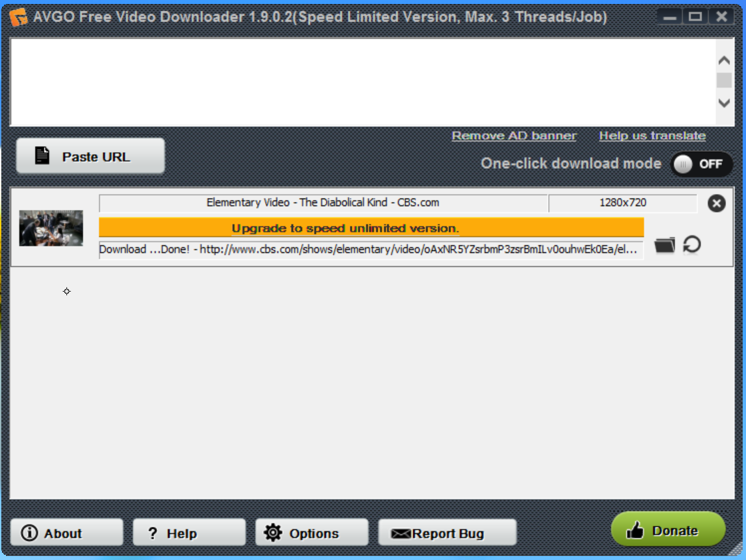Toggle One-click download mode switch
The height and width of the screenshot is (560, 746).
tap(701, 164)
